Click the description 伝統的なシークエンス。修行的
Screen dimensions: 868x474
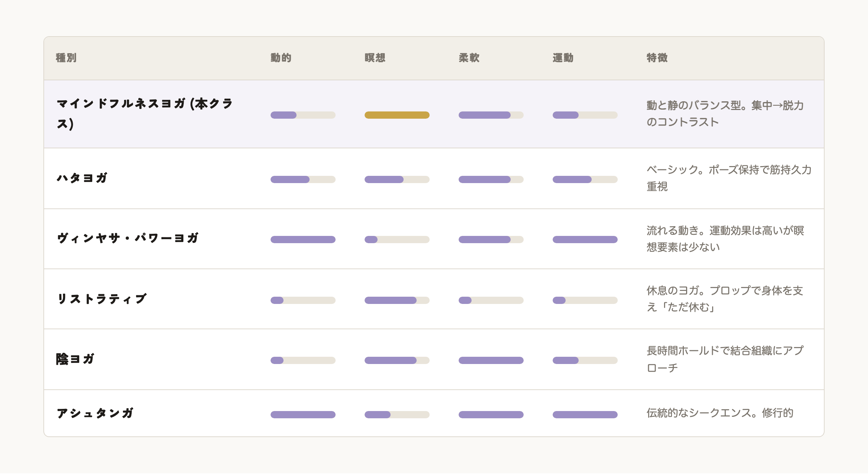click(720, 413)
